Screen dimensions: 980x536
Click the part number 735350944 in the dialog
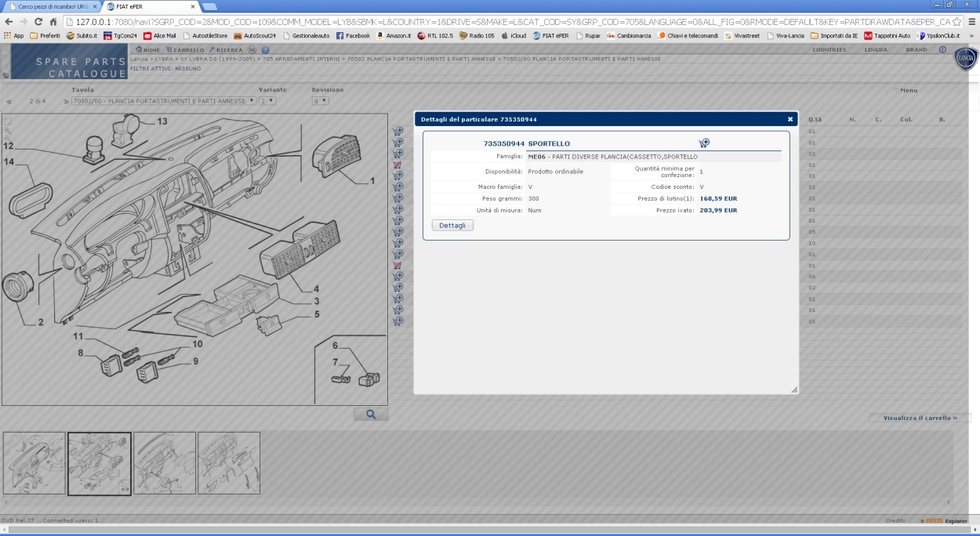coord(503,143)
